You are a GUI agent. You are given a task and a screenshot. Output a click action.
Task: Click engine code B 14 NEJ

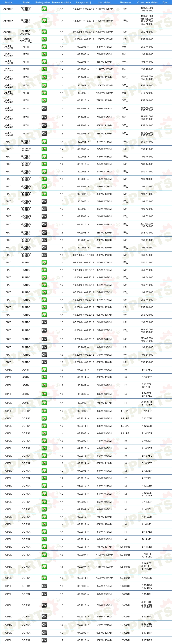(147, 547)
